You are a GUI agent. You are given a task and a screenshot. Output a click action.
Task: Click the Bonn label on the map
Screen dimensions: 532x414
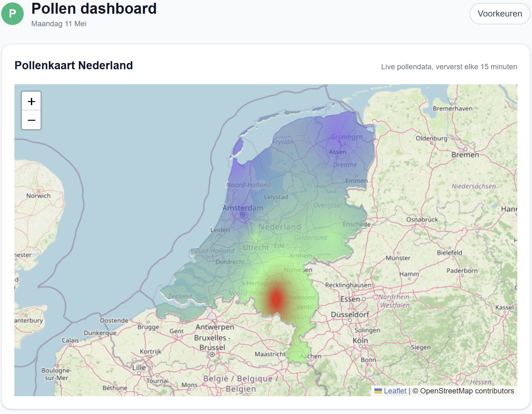click(368, 360)
